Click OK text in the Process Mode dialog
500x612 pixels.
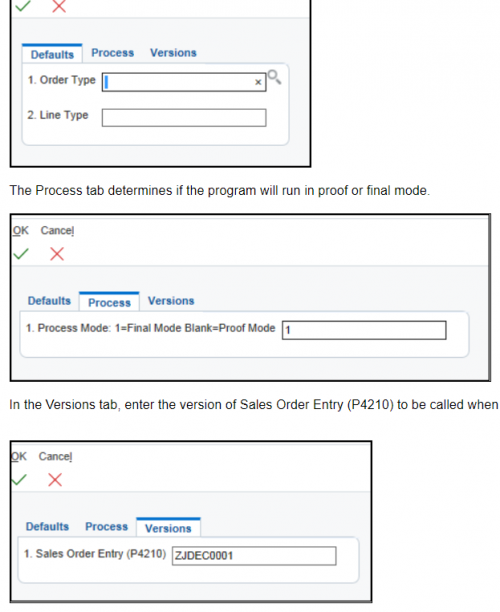pyautogui.click(x=21, y=231)
